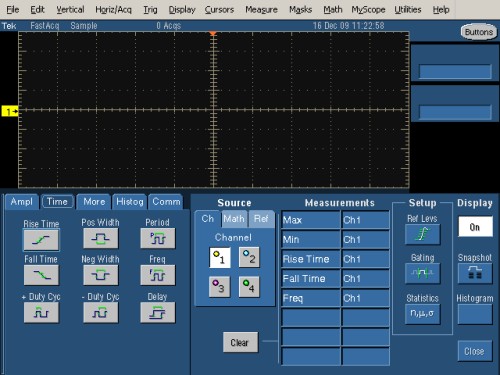This screenshot has height=375, width=500.
Task: Click the Sample acquisition mode label
Action: point(84,26)
